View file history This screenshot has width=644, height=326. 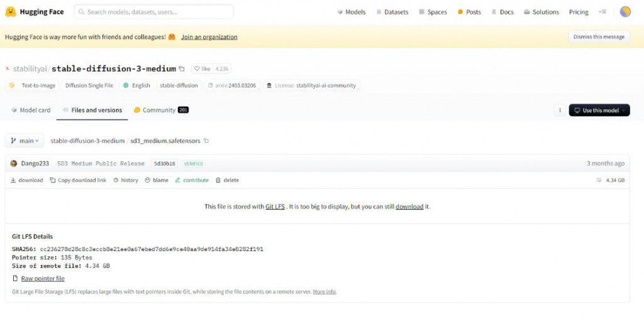[x=126, y=180]
